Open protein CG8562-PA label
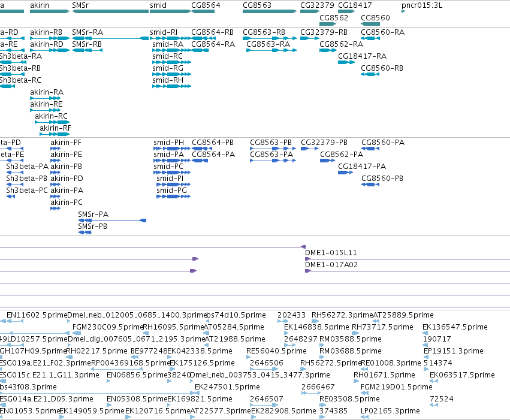Viewport: 510px width, 420px height. [x=342, y=155]
